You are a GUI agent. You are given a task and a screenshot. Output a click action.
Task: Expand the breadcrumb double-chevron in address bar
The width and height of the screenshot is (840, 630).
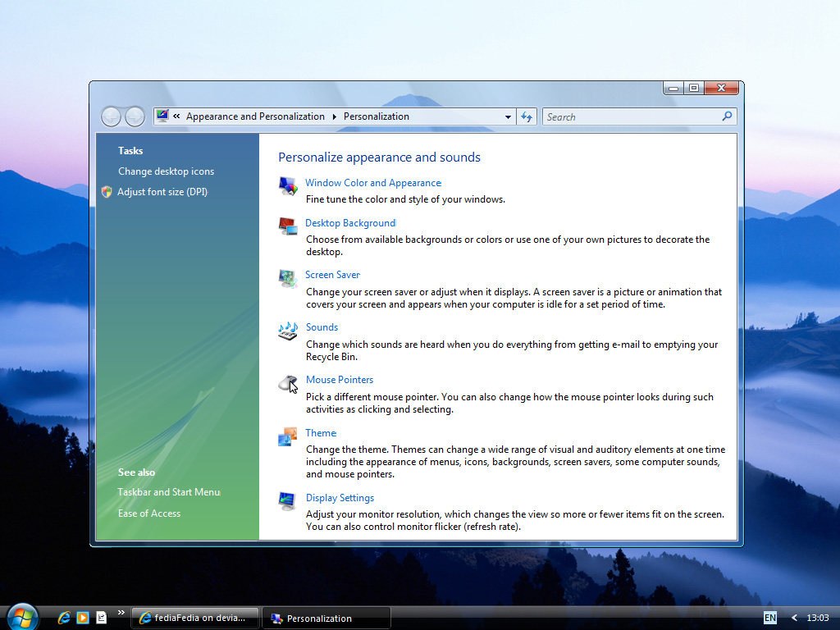(176, 116)
